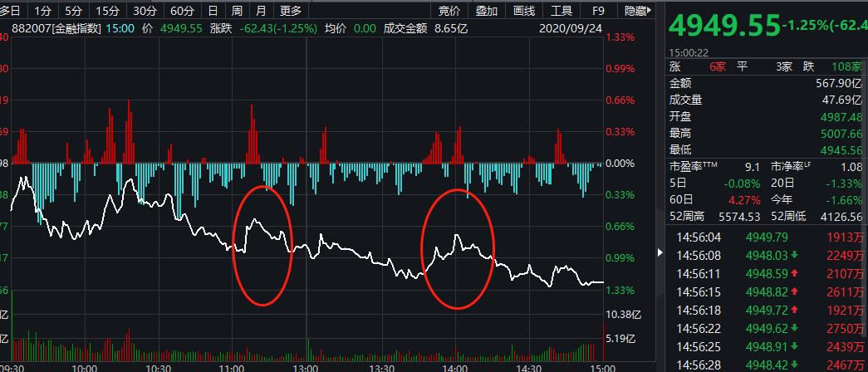Click the 5日 change -0.08%
This screenshot has width=868, height=372.
coord(741,184)
